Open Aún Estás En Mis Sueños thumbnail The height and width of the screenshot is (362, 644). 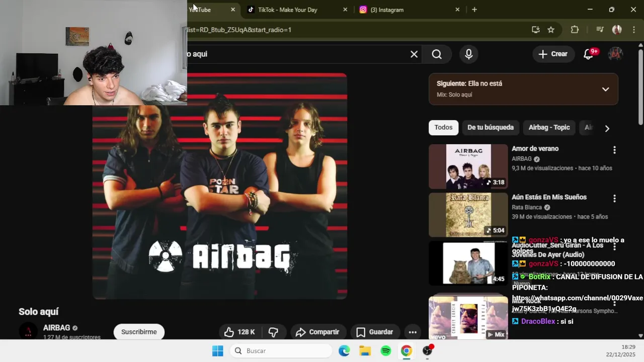(x=468, y=215)
